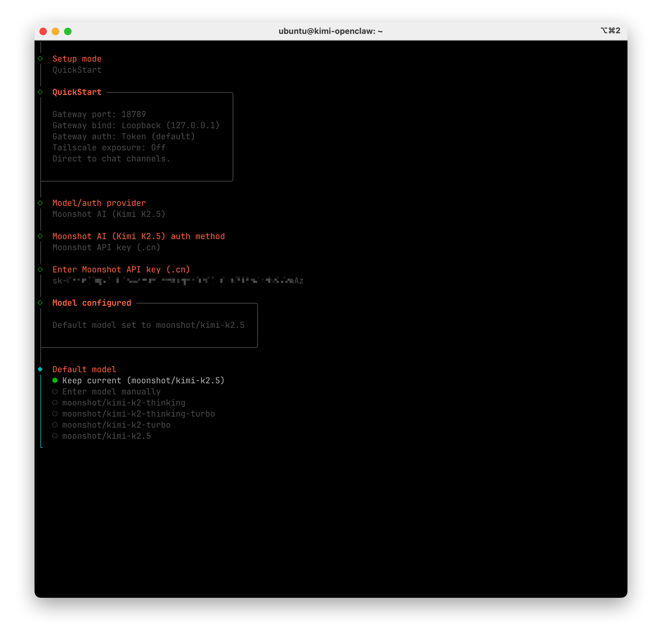Click the ⌥⌘2 shortcut indicator in title bar
This screenshot has height=644, width=662.
coord(610,31)
